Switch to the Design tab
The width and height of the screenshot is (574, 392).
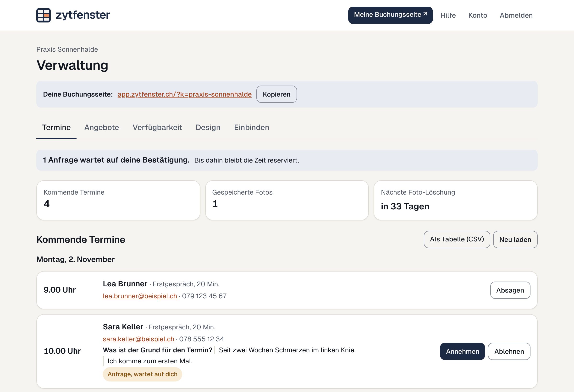click(208, 127)
